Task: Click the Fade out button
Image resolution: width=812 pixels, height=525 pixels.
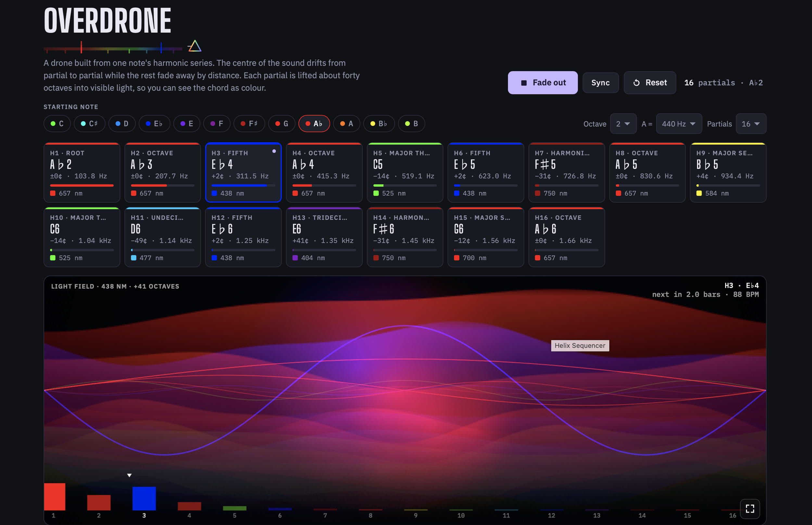Action: pyautogui.click(x=543, y=82)
